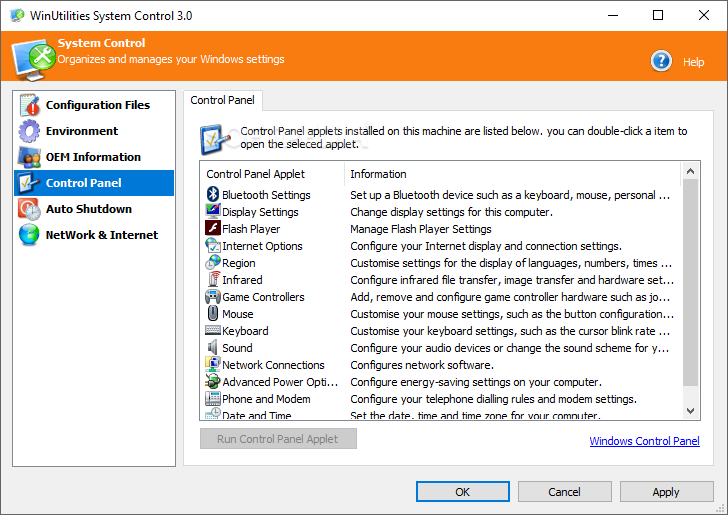
Task: Select the Advanced Power Opti... row text
Action: tap(280, 382)
